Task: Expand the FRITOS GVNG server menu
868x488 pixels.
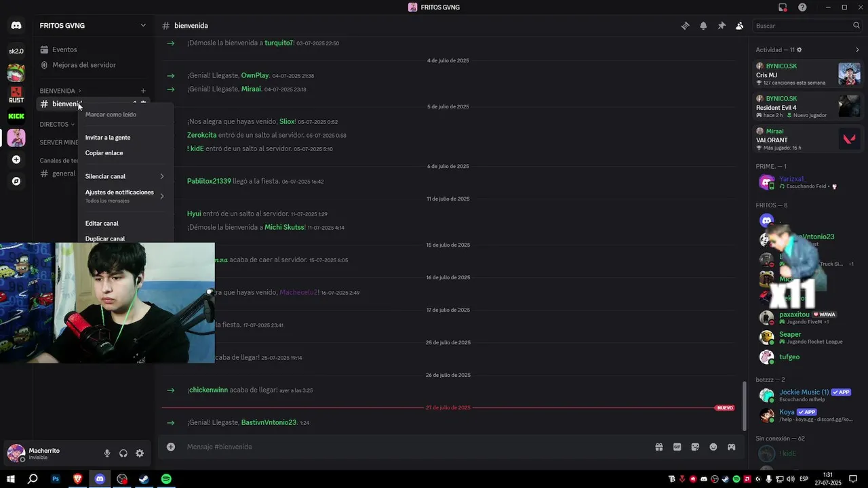Action: coord(143,26)
